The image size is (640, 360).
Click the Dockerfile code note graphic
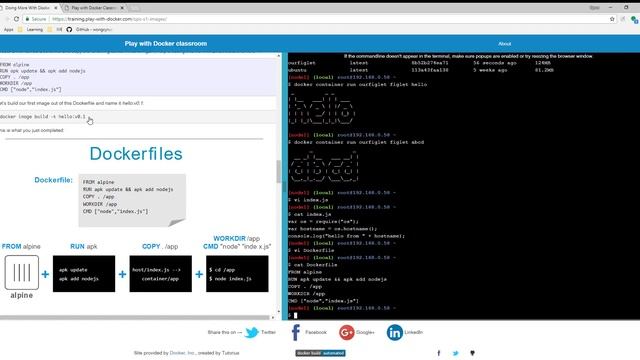click(x=132, y=200)
